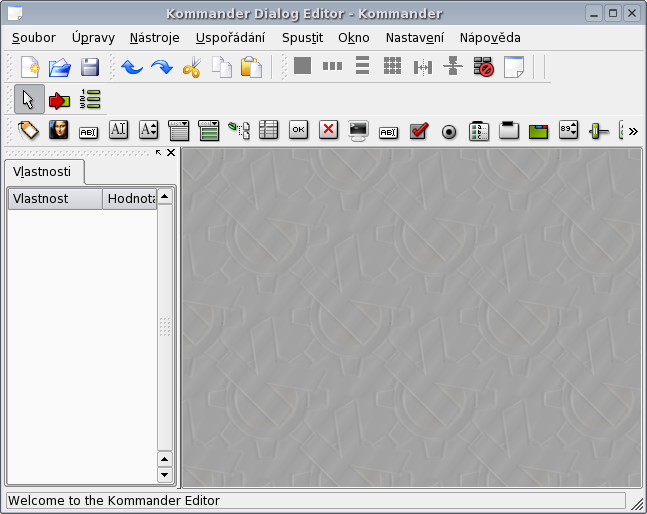Insert a text edit AI widget

point(118,130)
